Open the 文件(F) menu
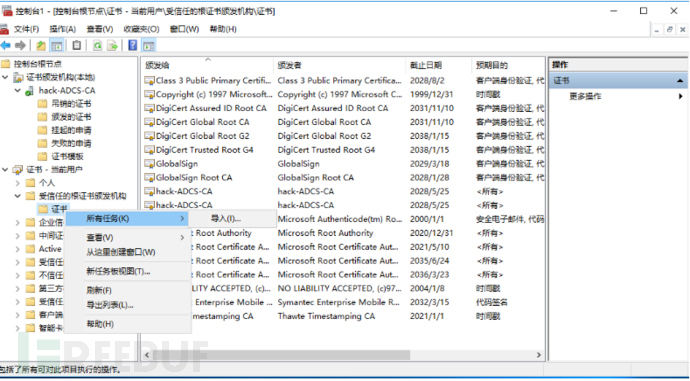Viewport: 690px width, 381px height. pyautogui.click(x=26, y=29)
